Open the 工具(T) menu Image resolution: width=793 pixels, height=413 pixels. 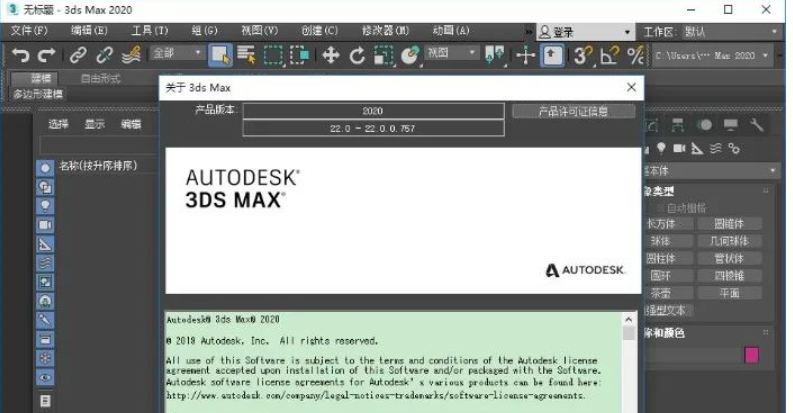coord(150,30)
